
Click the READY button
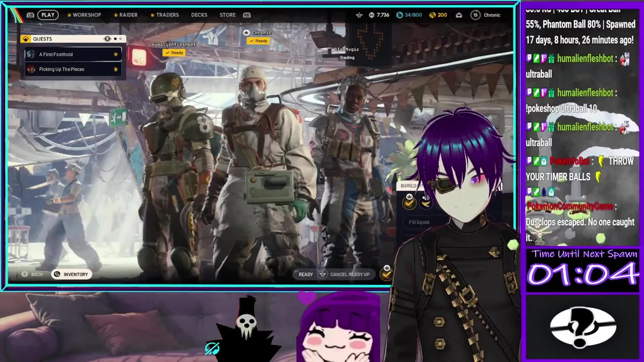click(x=305, y=275)
